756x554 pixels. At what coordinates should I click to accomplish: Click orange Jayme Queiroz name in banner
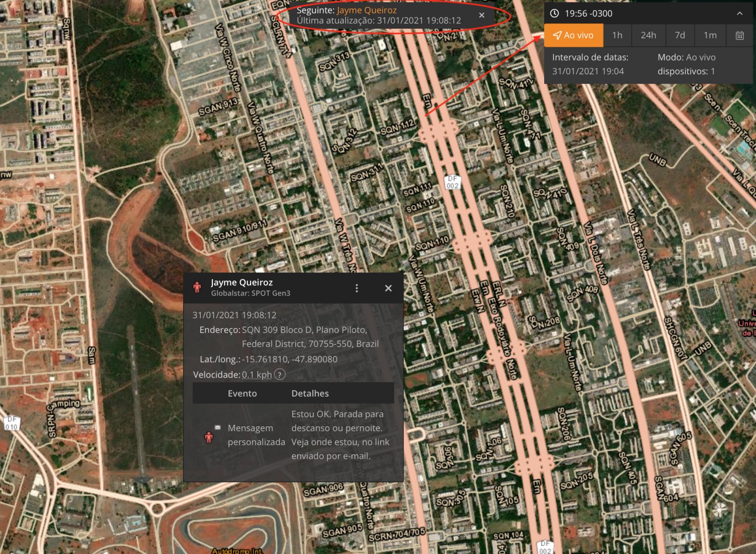(367, 10)
